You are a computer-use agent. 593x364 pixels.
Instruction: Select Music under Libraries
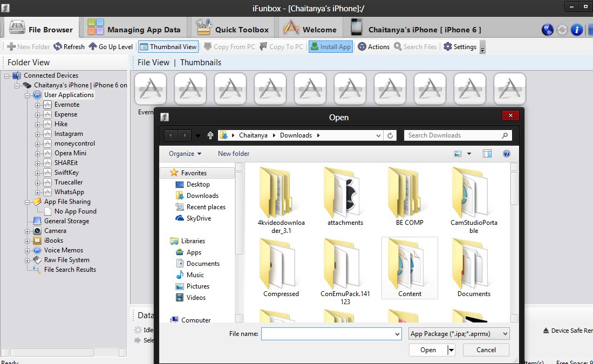coord(195,275)
